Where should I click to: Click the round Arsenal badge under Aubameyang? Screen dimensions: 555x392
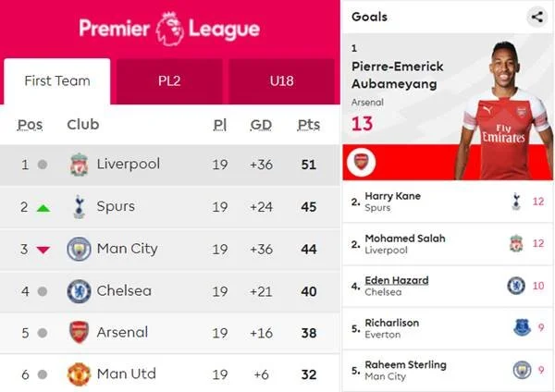click(x=361, y=163)
